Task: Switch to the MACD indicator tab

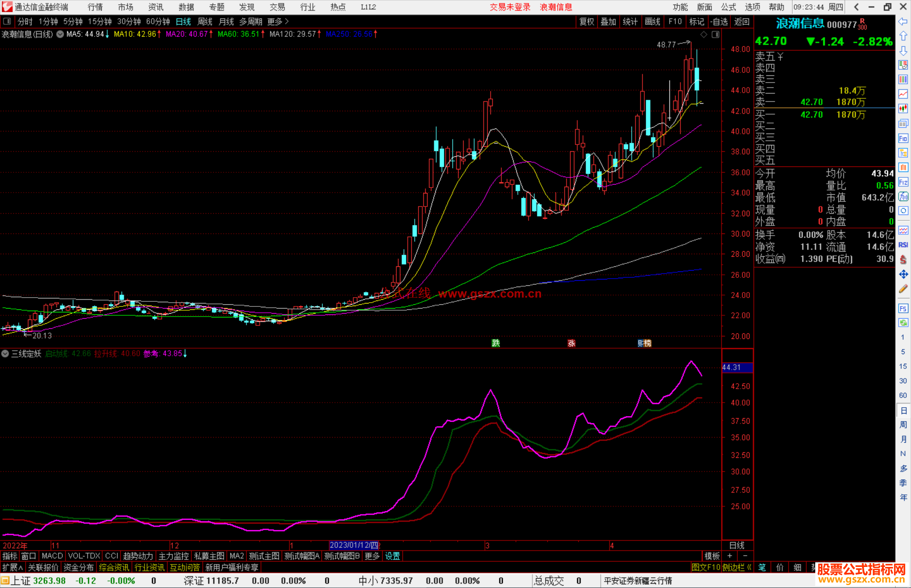Action: (x=52, y=556)
